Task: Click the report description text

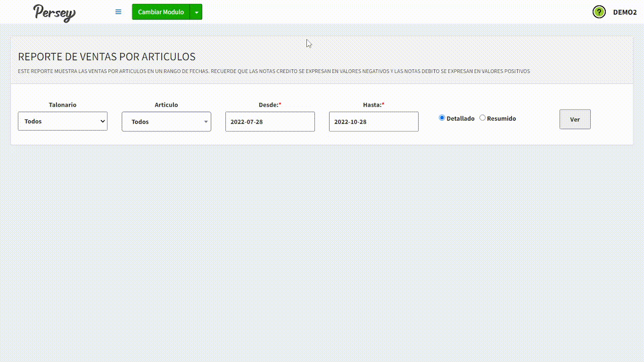Action: [274, 71]
